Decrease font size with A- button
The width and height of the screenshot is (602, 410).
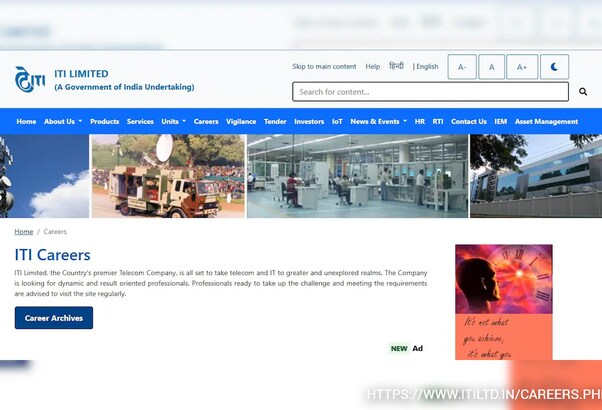point(461,67)
